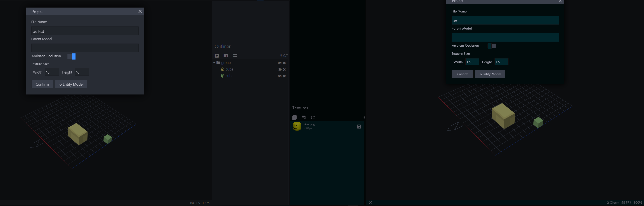Screen dimensions: 644x206
Task: Click To Entity Model in left dialog
Action: (71, 84)
